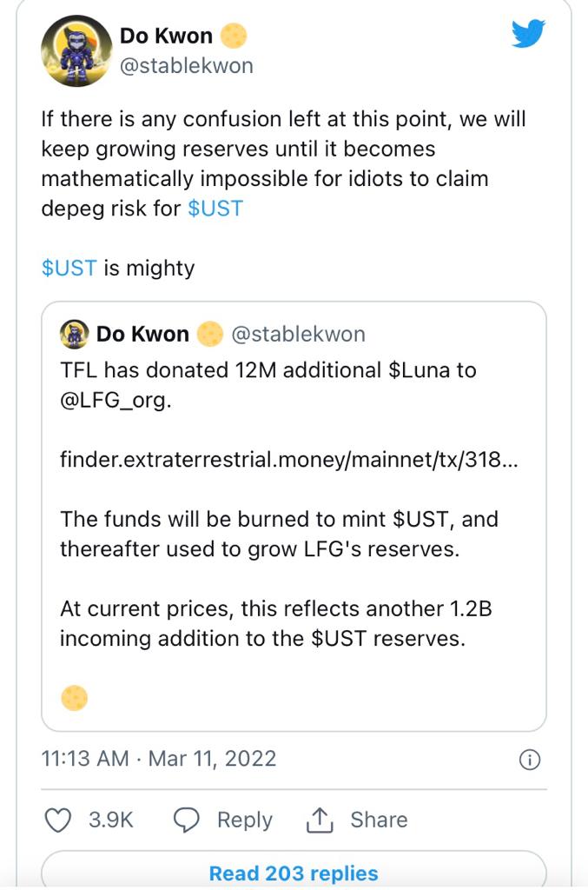Click the speech bubble reply icon
Screen dimensions: 588x890
tap(187, 820)
